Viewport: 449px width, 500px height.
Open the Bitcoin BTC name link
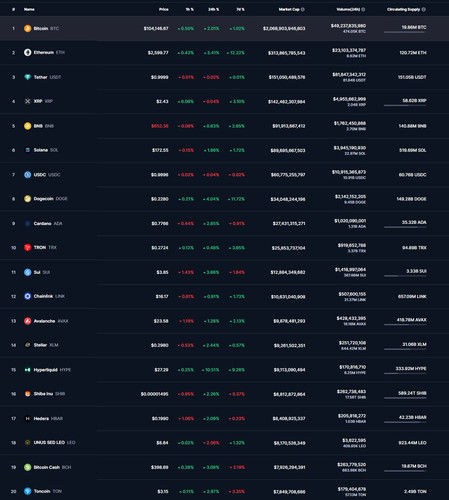click(x=46, y=28)
